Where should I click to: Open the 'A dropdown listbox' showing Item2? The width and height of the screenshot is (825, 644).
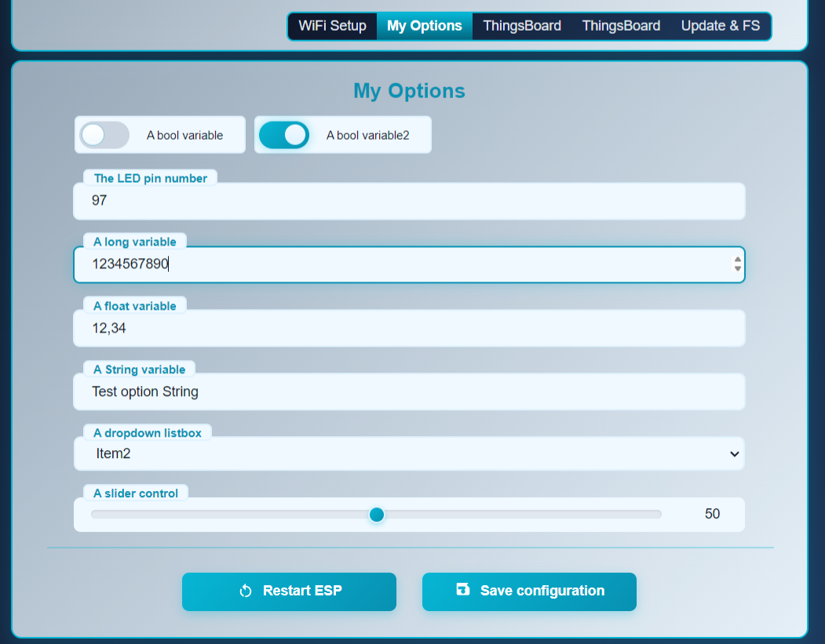[409, 453]
